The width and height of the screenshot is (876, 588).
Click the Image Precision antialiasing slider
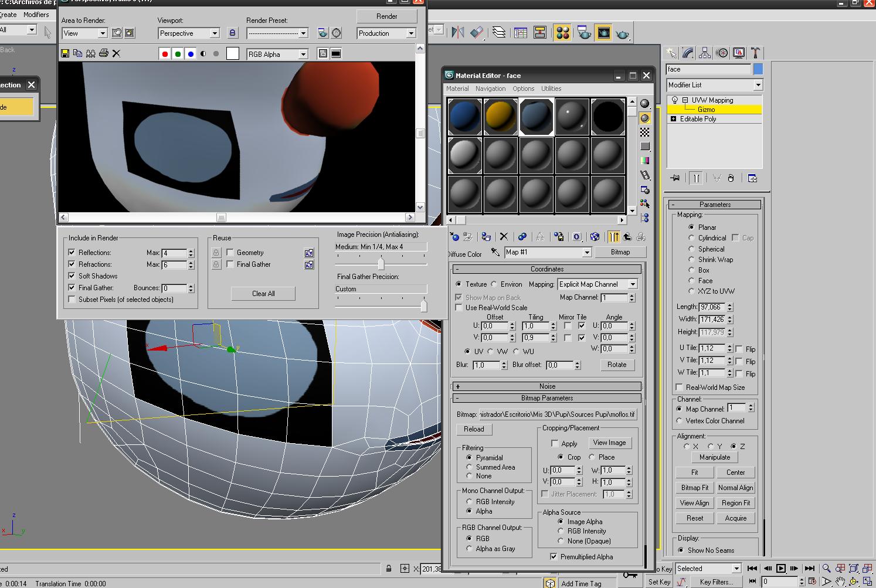click(381, 263)
